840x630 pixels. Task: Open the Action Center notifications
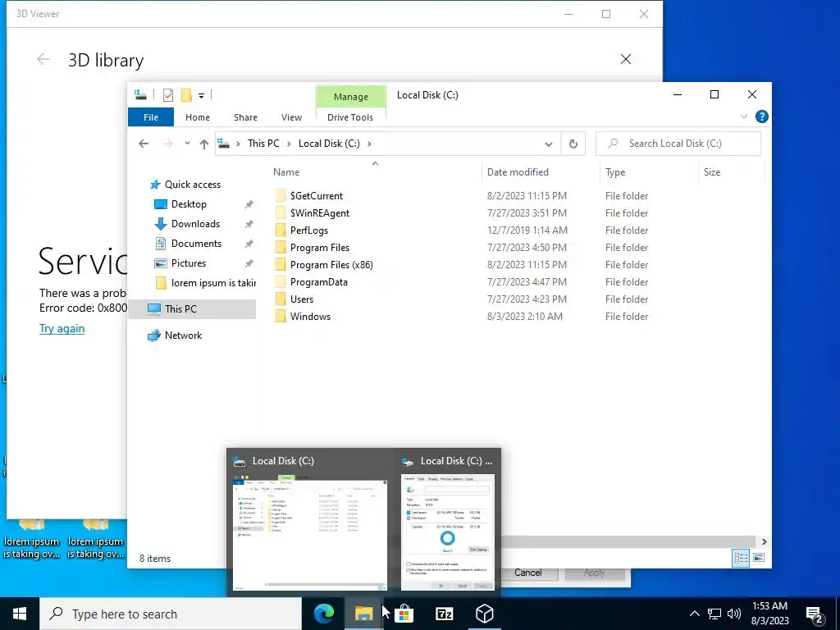click(x=815, y=615)
